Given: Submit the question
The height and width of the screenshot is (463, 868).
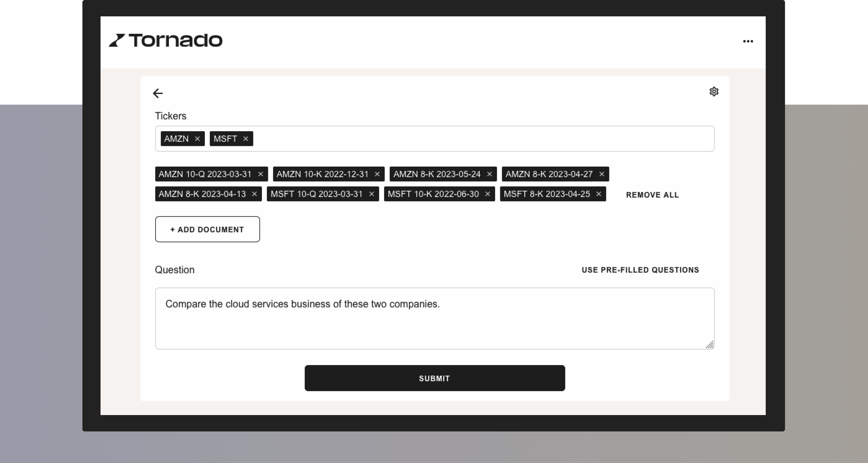Looking at the screenshot, I should point(434,378).
